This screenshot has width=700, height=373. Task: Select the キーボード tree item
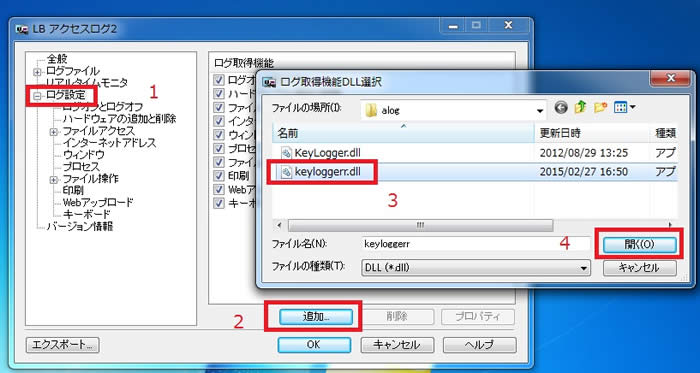click(x=86, y=215)
